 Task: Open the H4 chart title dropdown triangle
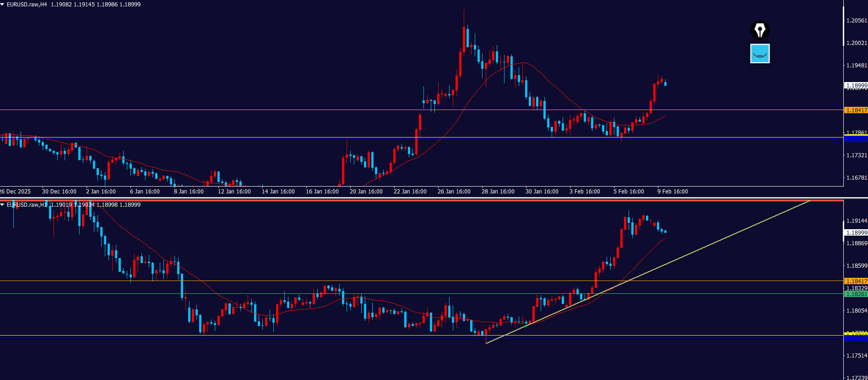tap(3, 5)
